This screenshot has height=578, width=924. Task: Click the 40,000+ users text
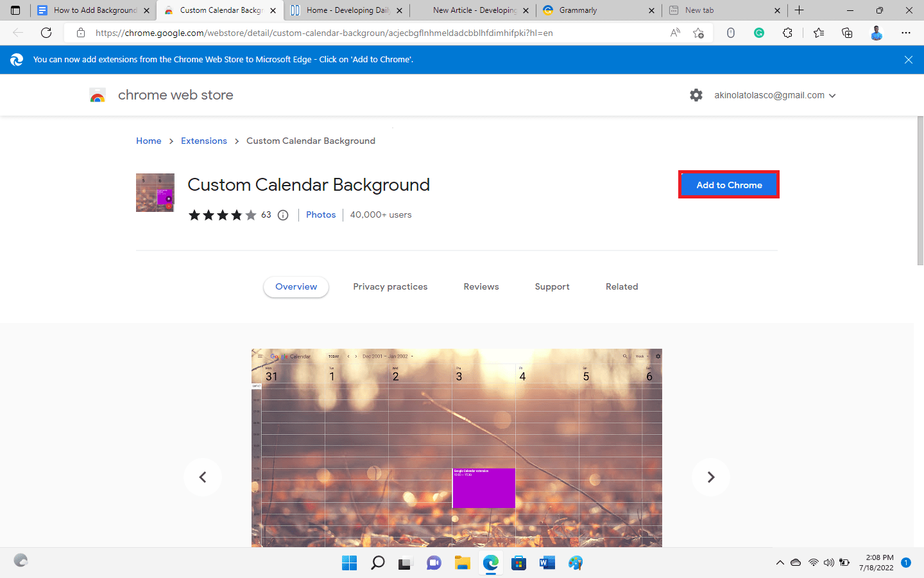[381, 215]
